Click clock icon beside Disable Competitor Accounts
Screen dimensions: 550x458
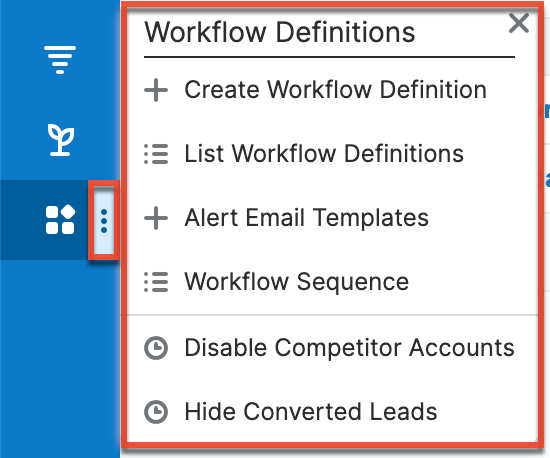tap(156, 348)
